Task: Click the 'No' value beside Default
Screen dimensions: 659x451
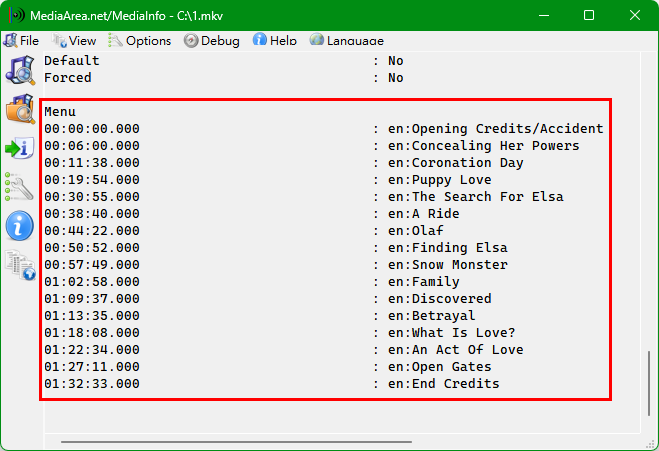Action: point(395,61)
